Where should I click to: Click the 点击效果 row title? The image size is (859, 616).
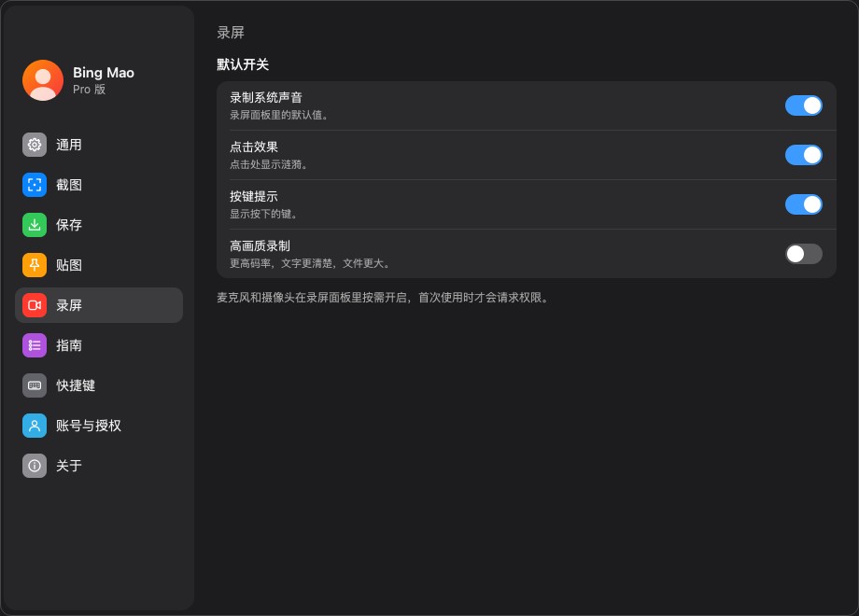click(x=254, y=147)
